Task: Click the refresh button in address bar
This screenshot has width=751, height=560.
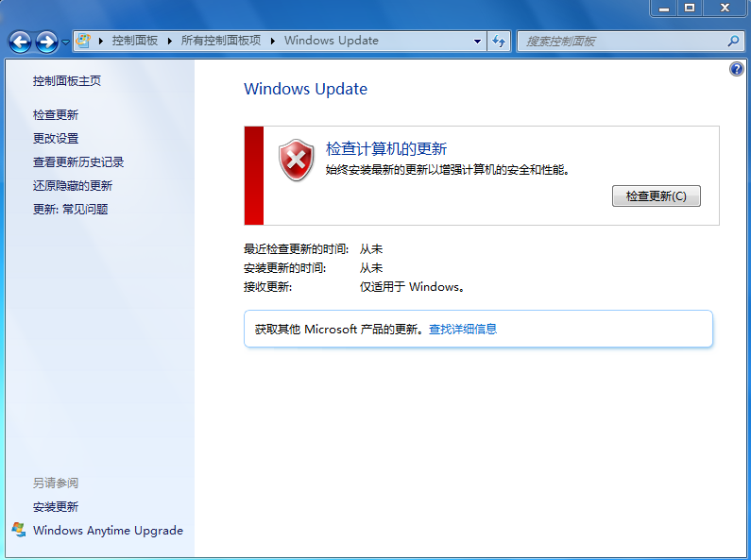Action: 499,42
